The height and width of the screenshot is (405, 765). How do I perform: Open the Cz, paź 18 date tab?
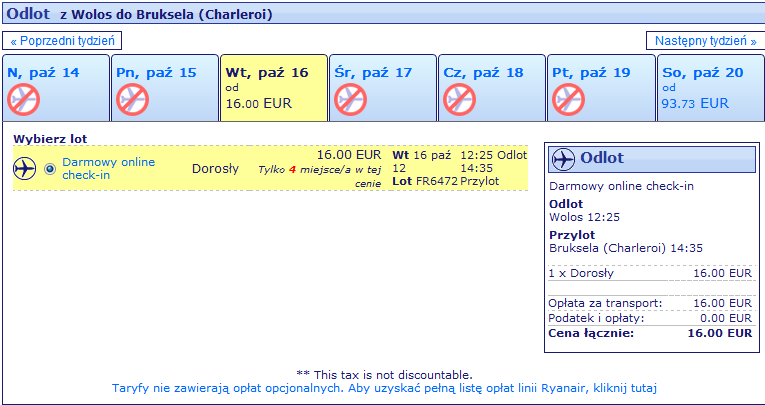492,88
